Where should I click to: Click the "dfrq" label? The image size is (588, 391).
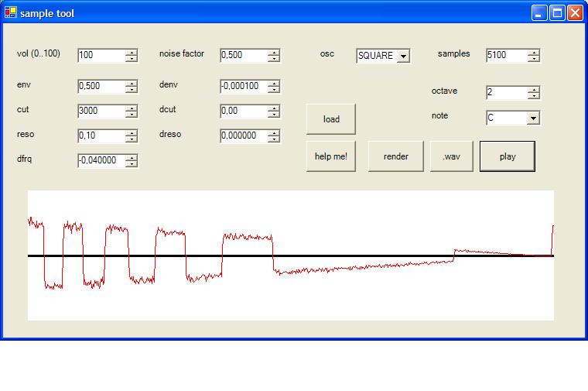25,159
